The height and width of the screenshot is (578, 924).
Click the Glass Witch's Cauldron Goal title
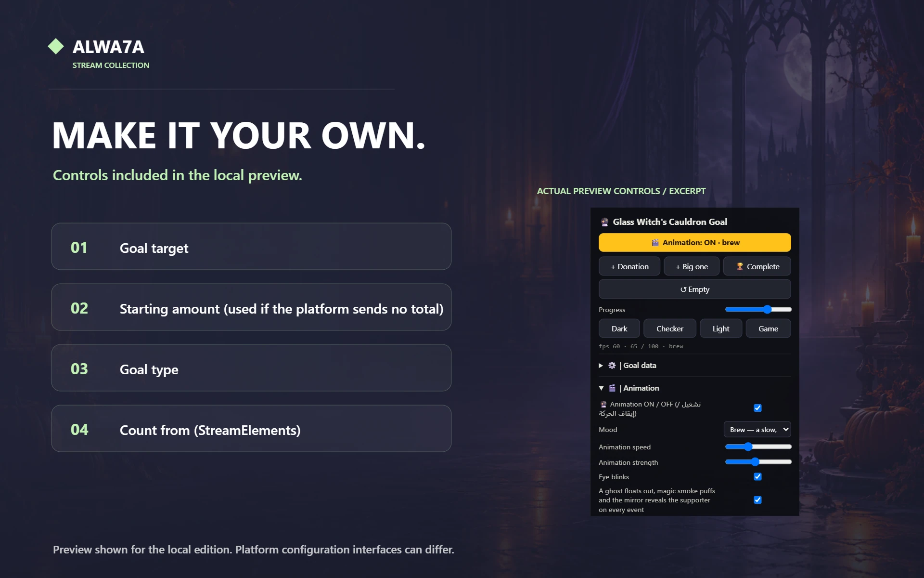[670, 222]
